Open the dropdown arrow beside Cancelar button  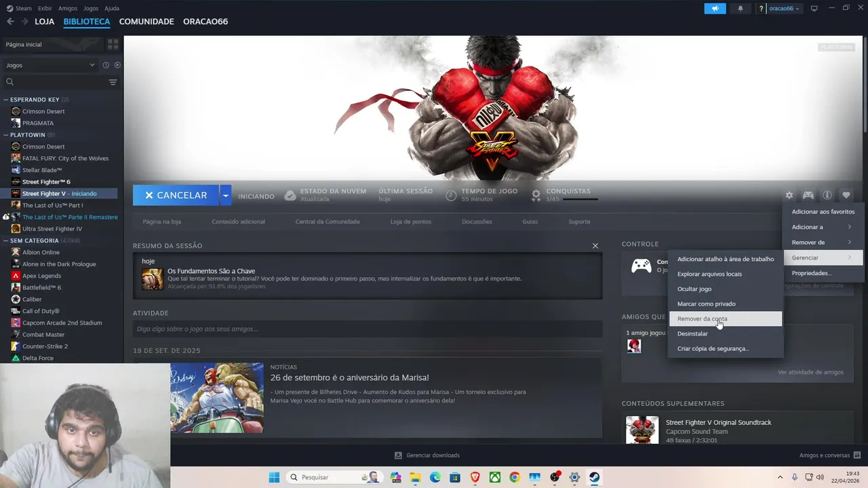tap(225, 195)
